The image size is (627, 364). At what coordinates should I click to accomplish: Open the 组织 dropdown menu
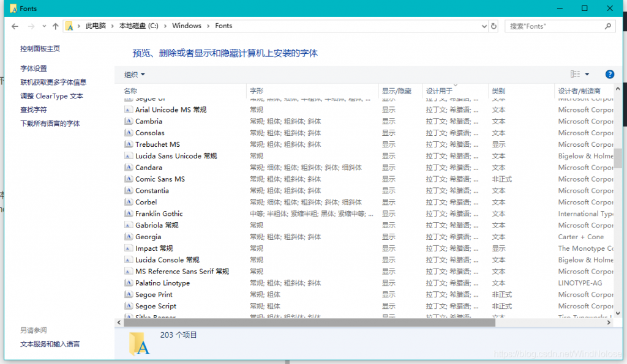(x=132, y=74)
